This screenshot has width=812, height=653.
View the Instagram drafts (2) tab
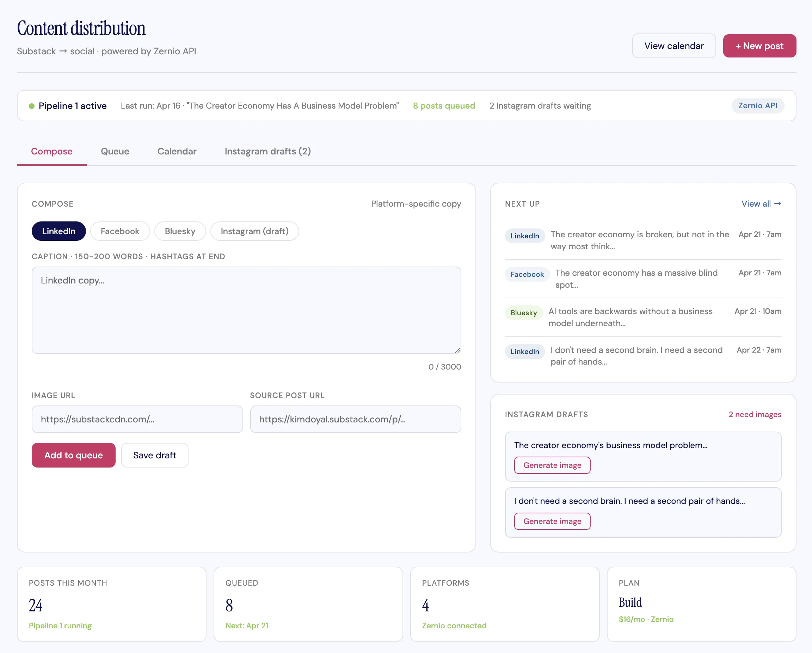[267, 151]
